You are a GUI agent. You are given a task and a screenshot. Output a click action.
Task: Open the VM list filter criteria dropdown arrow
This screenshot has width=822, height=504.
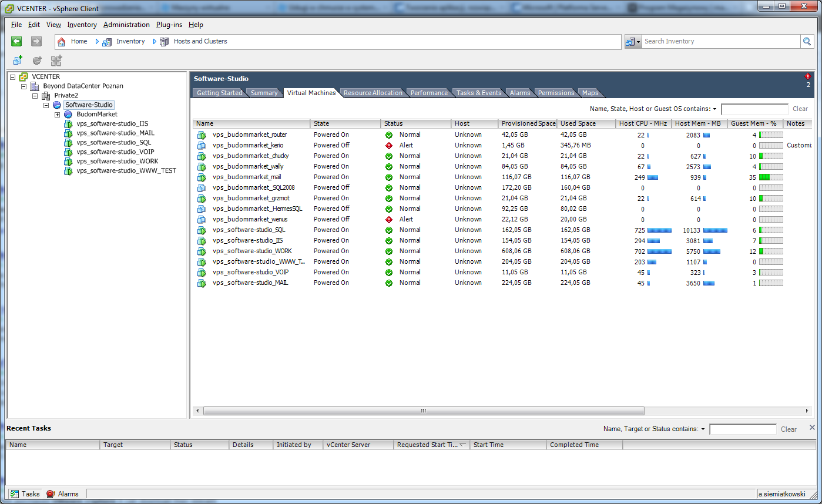[x=714, y=109]
